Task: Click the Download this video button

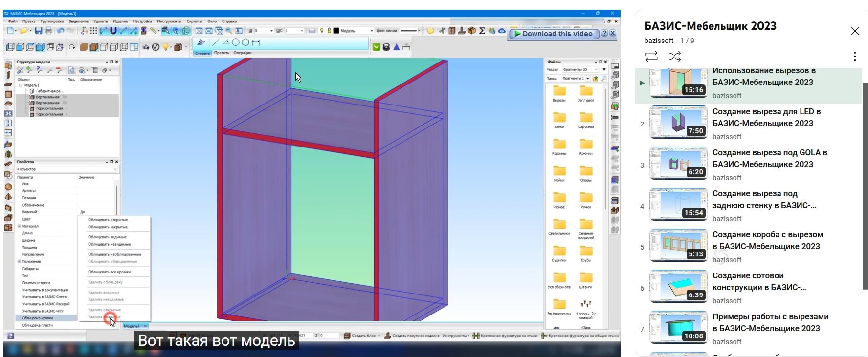Action: (554, 34)
